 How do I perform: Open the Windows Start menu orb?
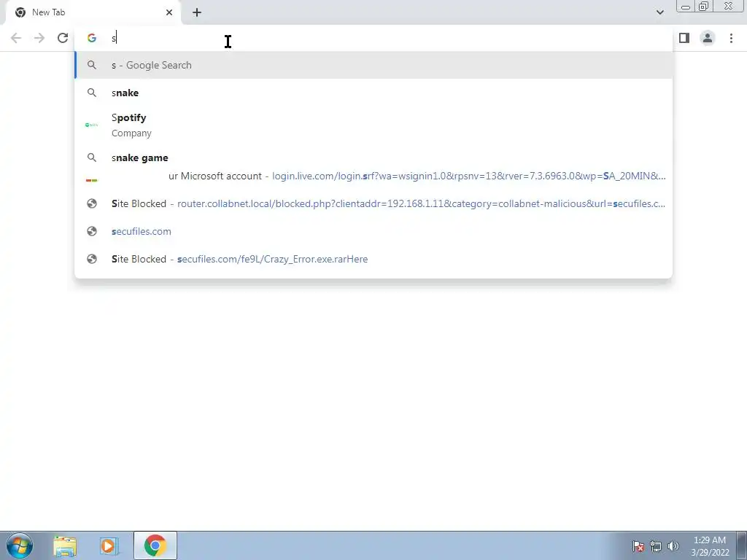pyautogui.click(x=20, y=545)
